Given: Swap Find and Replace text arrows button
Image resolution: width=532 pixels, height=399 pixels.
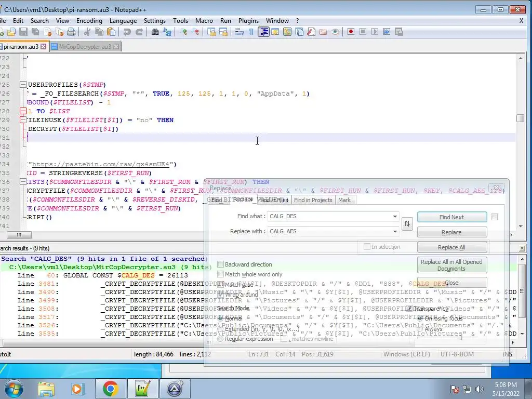Looking at the screenshot, I should pos(407,223).
